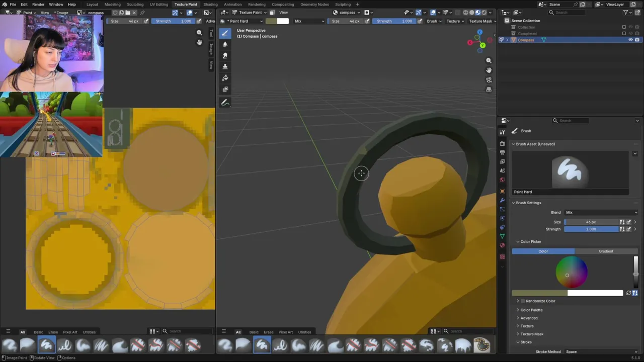644x362 pixels.
Task: Open the Stroke Method Space dropdown
Action: click(601, 352)
